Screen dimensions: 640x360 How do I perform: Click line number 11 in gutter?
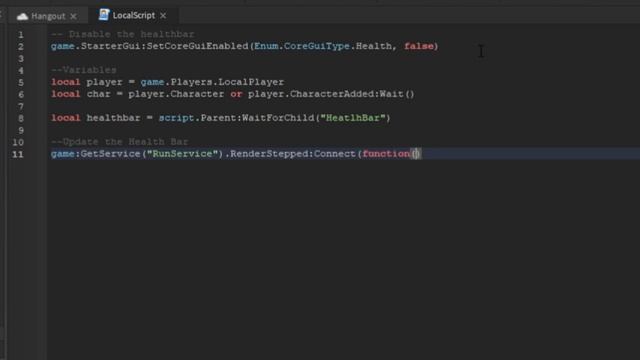pyautogui.click(x=18, y=154)
